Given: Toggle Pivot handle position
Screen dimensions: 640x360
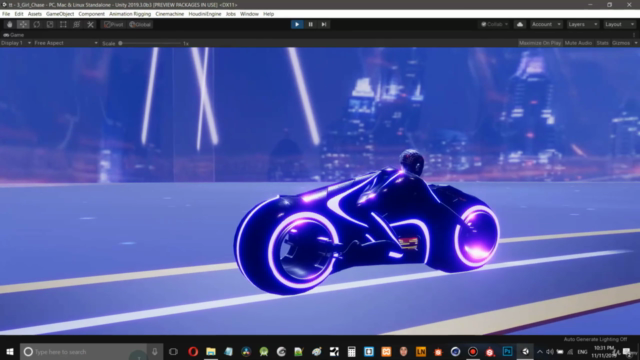Looking at the screenshot, I should point(113,24).
